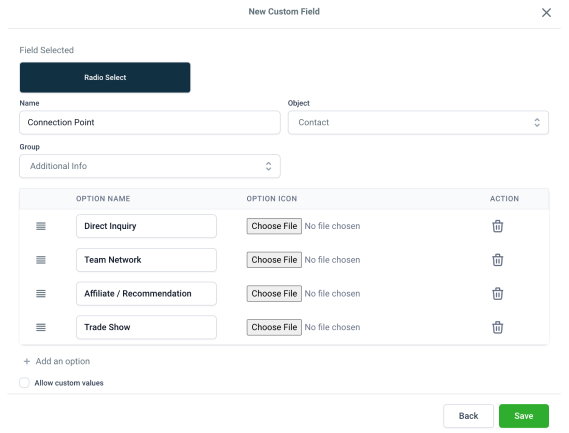Edit the Name field containing Connection Point

pos(150,122)
